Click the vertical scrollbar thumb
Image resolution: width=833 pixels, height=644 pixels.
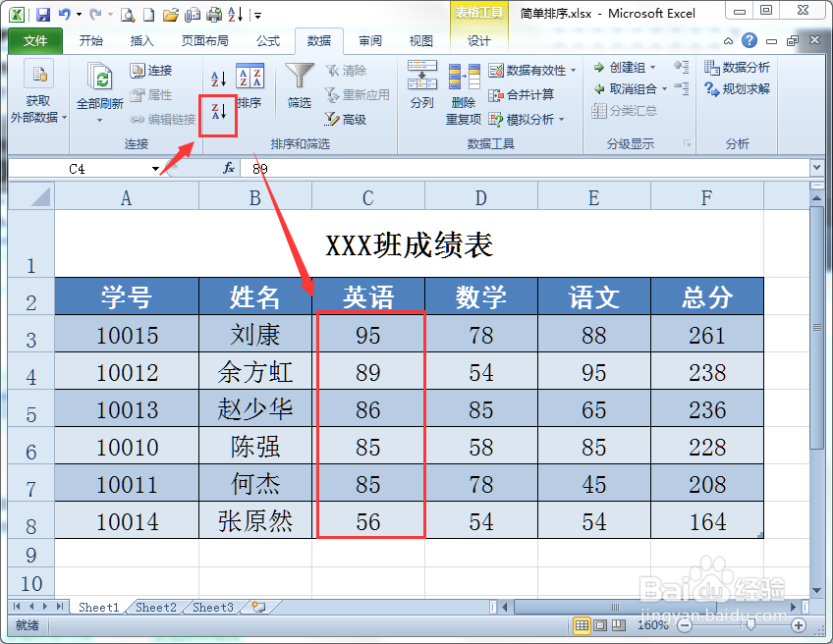click(816, 327)
